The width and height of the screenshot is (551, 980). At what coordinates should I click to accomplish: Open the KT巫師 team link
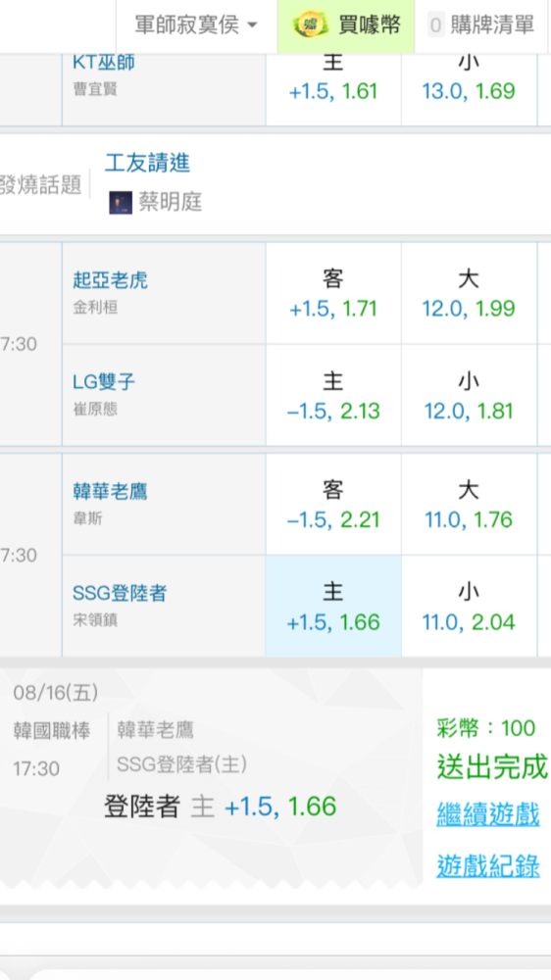[x=104, y=62]
